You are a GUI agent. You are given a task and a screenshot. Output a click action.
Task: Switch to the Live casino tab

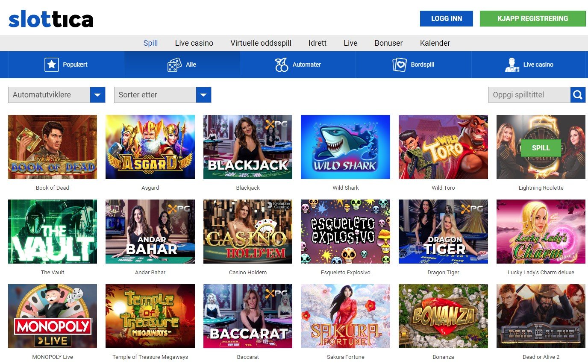pos(194,43)
